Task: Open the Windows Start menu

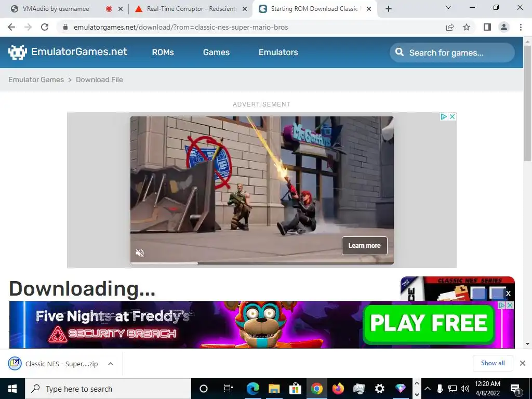Action: point(12,389)
